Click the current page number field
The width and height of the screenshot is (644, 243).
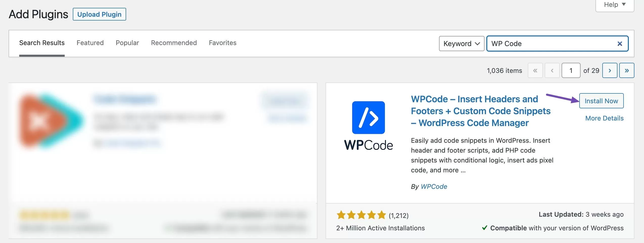click(570, 70)
